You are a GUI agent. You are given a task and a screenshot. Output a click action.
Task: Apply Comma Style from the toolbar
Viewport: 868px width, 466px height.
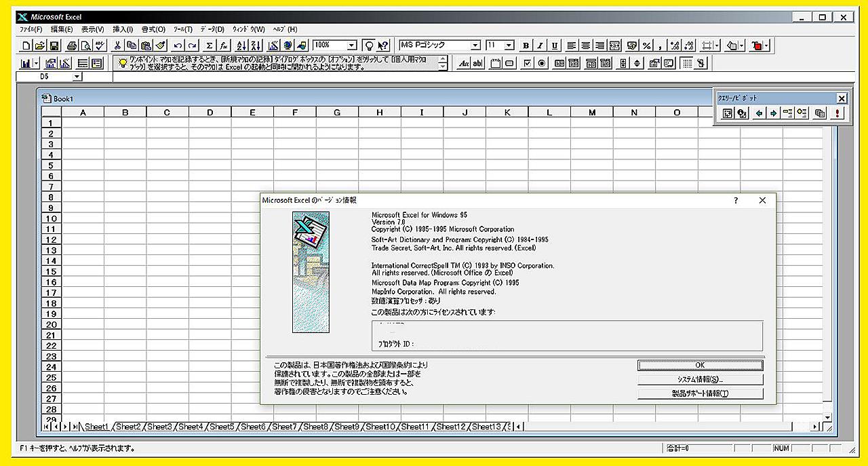coord(660,45)
